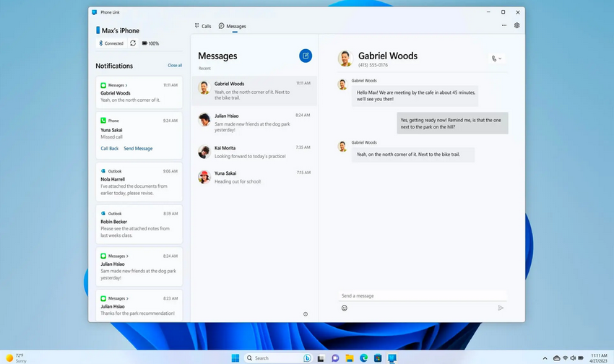614x364 pixels.
Task: Switch to the Calls tab
Action: [x=202, y=26]
